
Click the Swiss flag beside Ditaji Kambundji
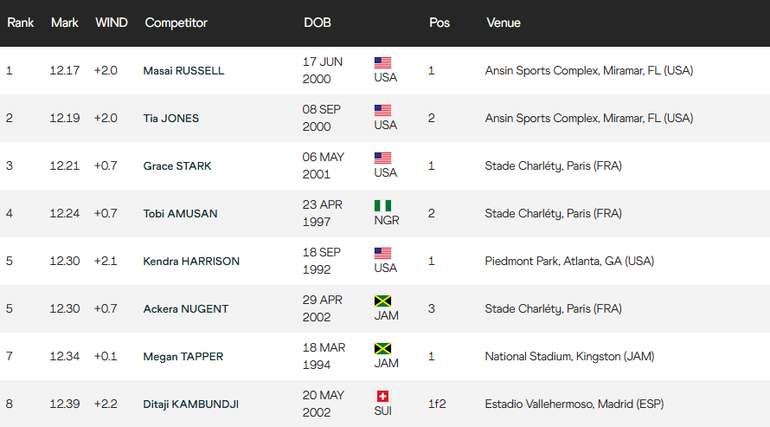pos(383,396)
